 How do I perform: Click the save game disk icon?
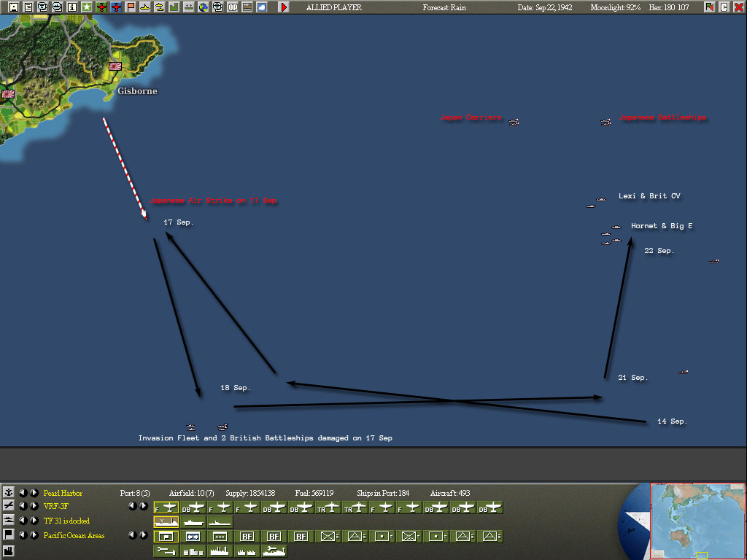(x=13, y=7)
